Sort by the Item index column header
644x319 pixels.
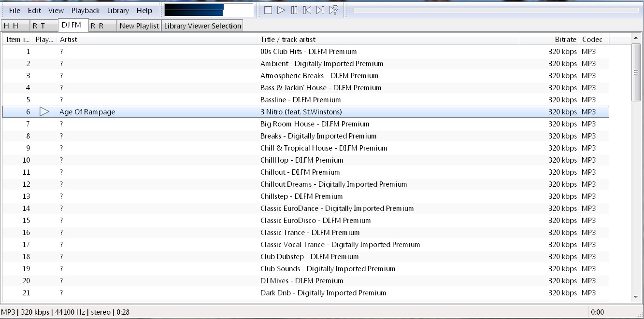(18, 40)
